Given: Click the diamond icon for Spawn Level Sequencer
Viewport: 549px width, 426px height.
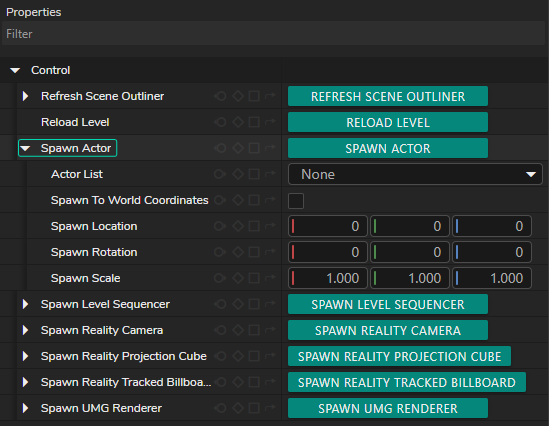Looking at the screenshot, I should pos(238,304).
